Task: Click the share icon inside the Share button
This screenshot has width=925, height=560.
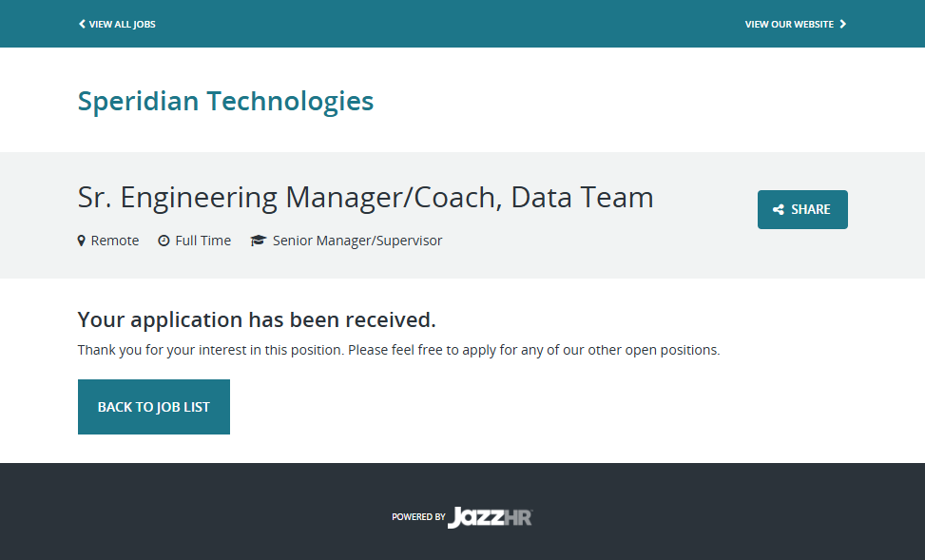Action: pyautogui.click(x=779, y=210)
